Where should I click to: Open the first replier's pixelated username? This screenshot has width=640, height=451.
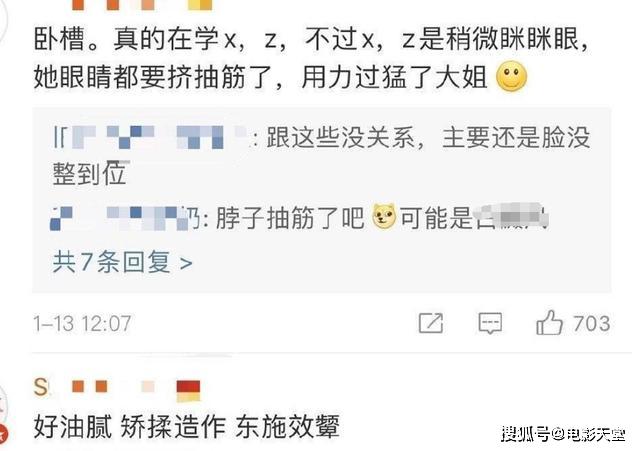(x=151, y=137)
